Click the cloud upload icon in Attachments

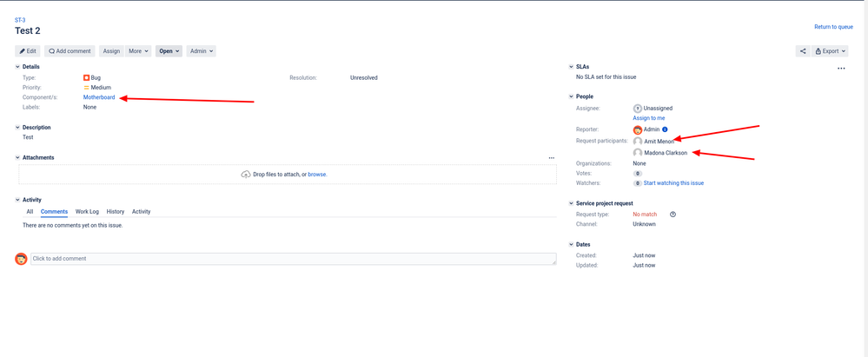coord(246,175)
